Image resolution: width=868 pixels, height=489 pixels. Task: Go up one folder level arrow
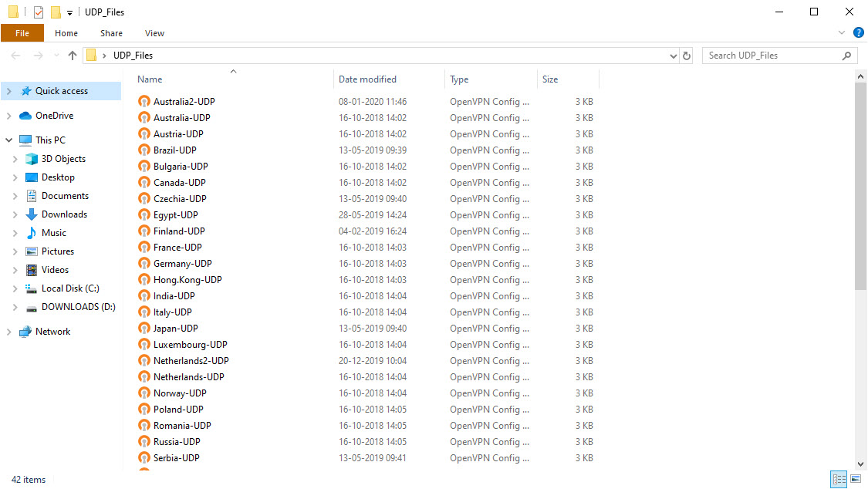(x=72, y=56)
